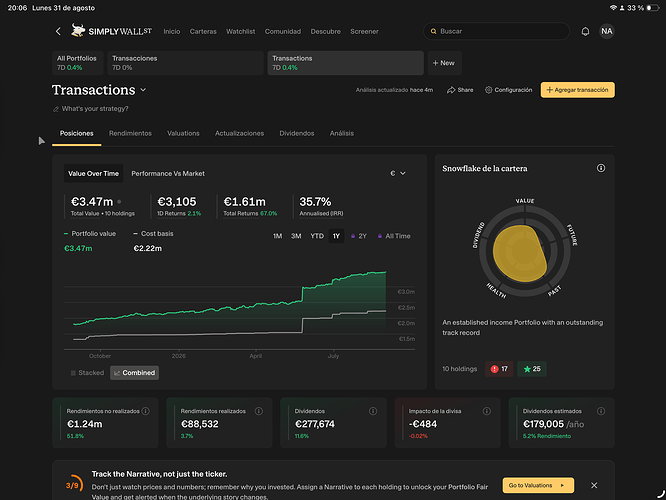Screen dimensions: 666x500
Task: Go back with the left arrow icon
Action: click(x=58, y=31)
